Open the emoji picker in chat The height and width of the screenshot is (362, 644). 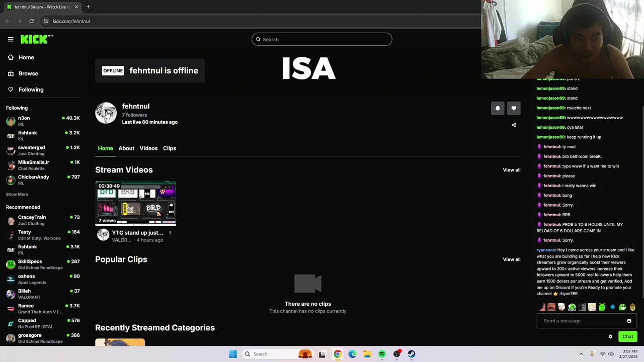point(629,321)
